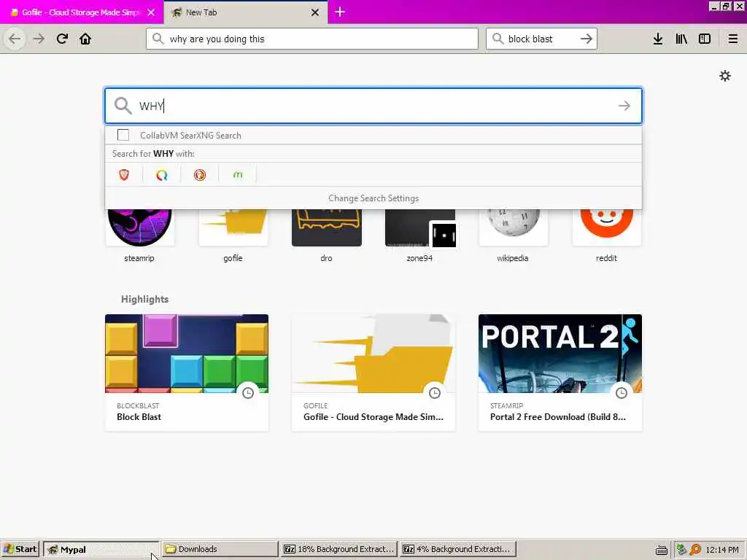Image resolution: width=747 pixels, height=560 pixels.
Task: Open the gofile top site
Action: click(x=233, y=236)
